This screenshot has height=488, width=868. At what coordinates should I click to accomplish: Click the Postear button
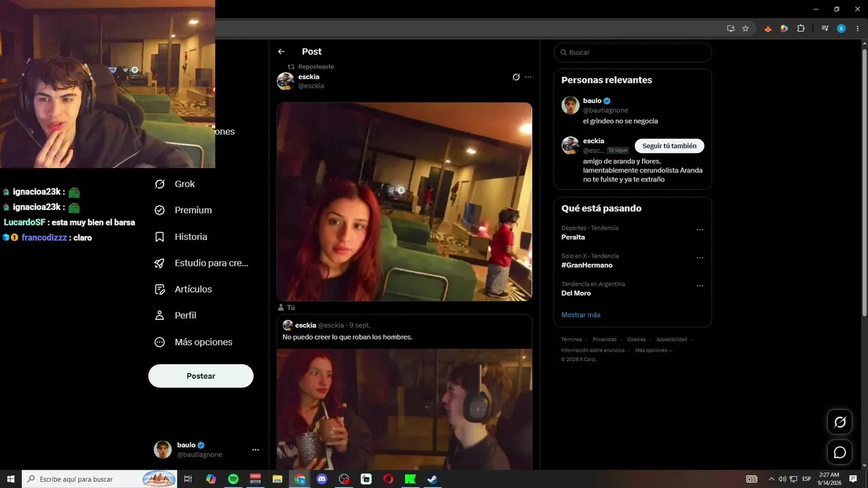pos(201,376)
